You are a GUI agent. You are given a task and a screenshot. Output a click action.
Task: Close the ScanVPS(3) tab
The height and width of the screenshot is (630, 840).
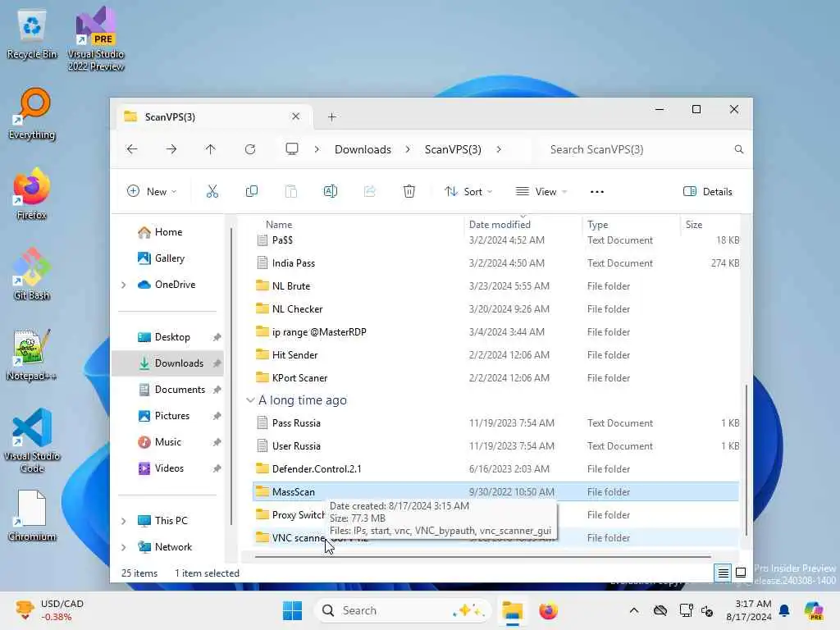coord(295,116)
